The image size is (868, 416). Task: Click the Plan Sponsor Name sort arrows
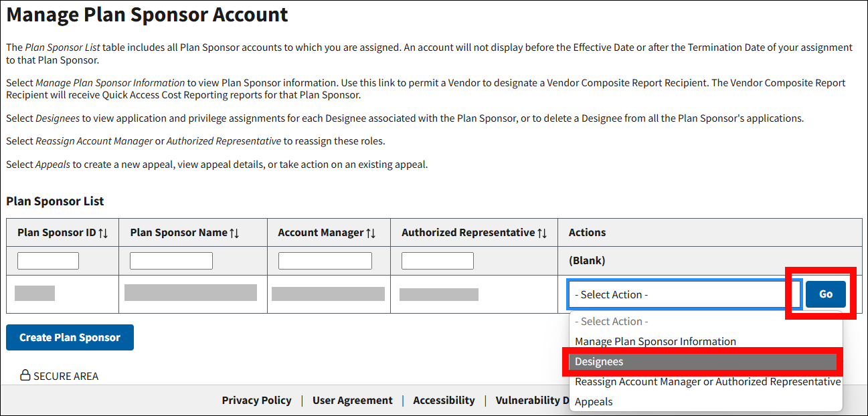(x=234, y=233)
